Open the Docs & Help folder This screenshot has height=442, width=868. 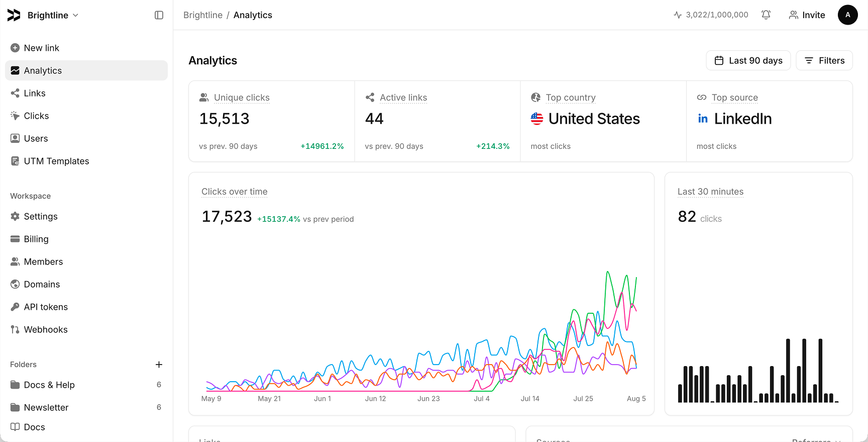86,385
